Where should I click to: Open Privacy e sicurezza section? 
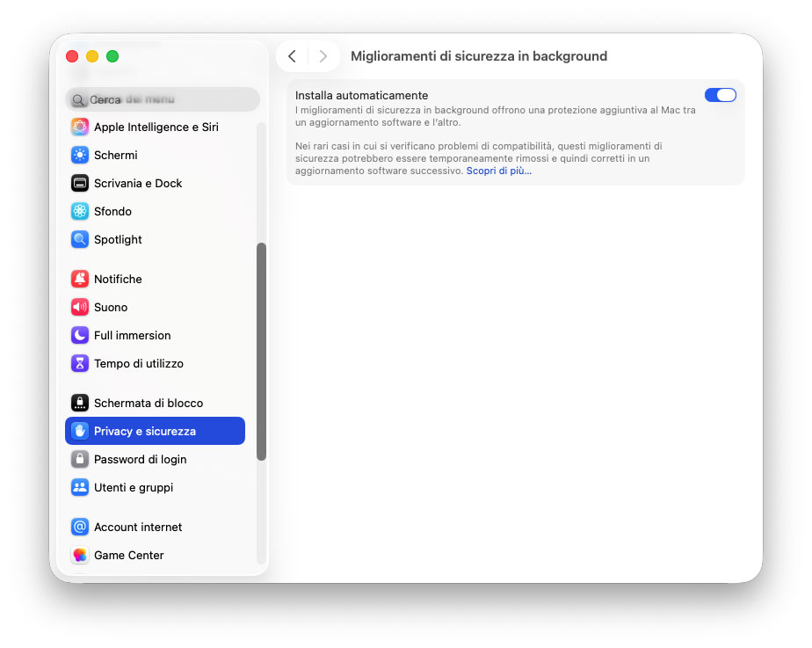click(x=142, y=431)
